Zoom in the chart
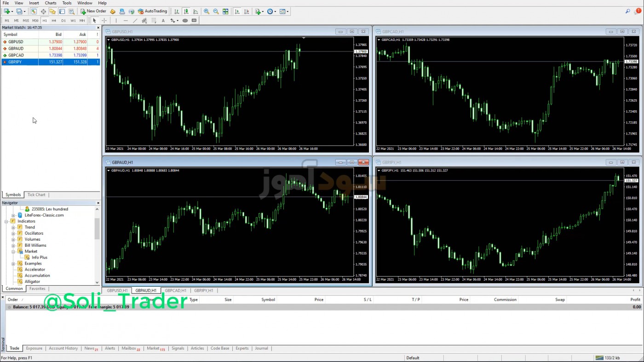 point(207,11)
